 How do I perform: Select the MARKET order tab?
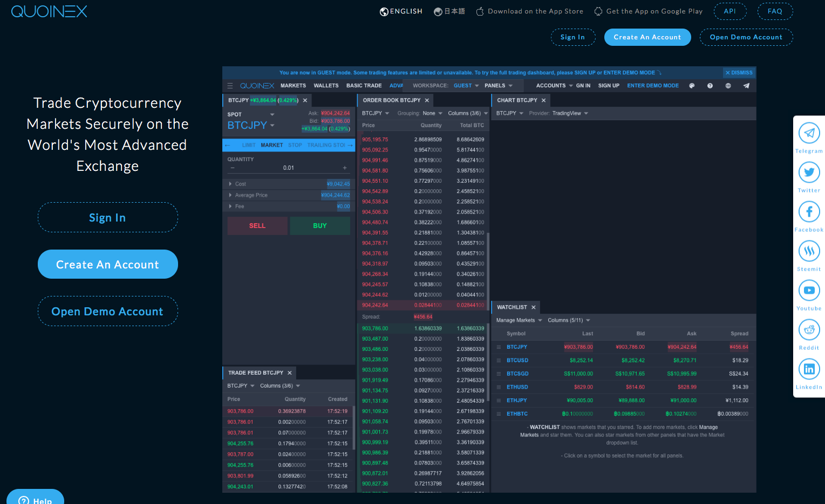pos(271,145)
